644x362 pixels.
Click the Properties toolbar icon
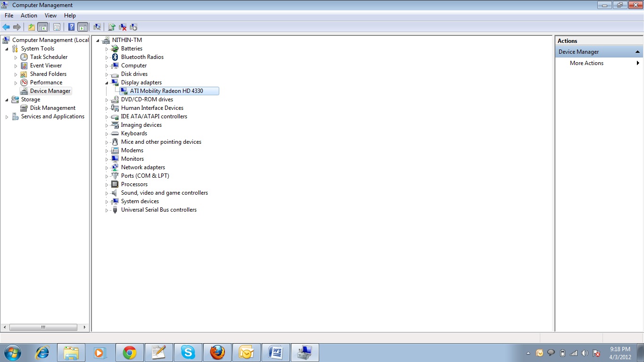pos(57,27)
